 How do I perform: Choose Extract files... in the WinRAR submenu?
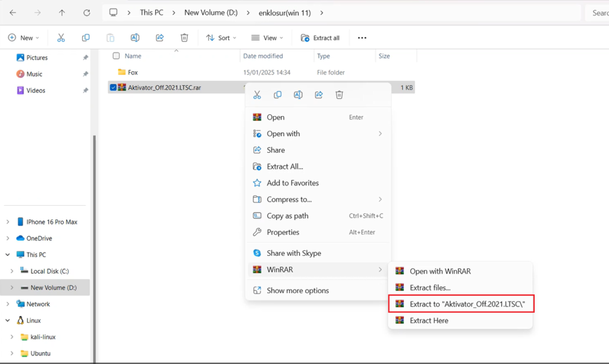[x=461, y=287]
